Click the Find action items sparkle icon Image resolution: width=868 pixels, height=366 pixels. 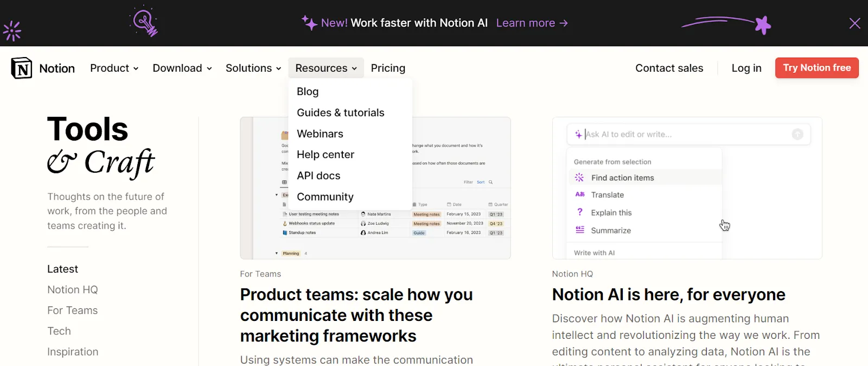[579, 178]
